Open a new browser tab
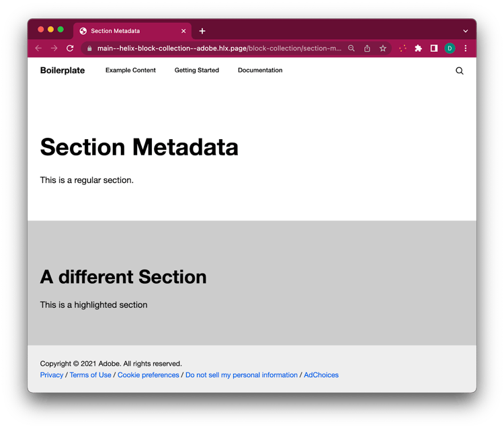This screenshot has height=429, width=504. tap(202, 31)
